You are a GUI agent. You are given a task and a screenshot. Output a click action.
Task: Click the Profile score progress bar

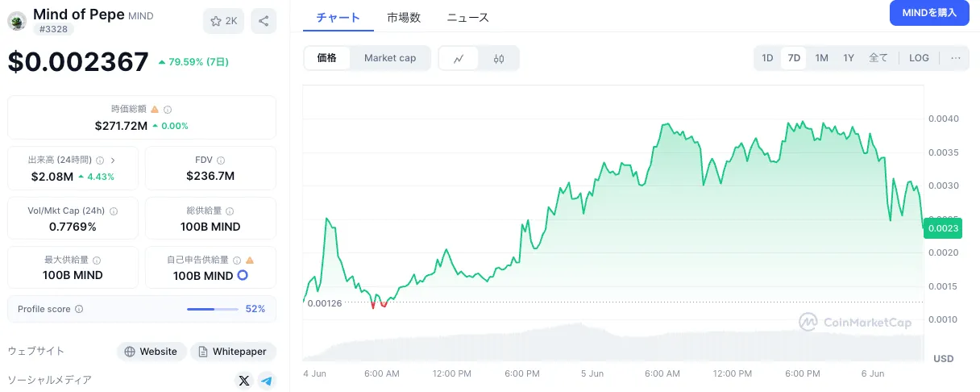click(x=213, y=309)
